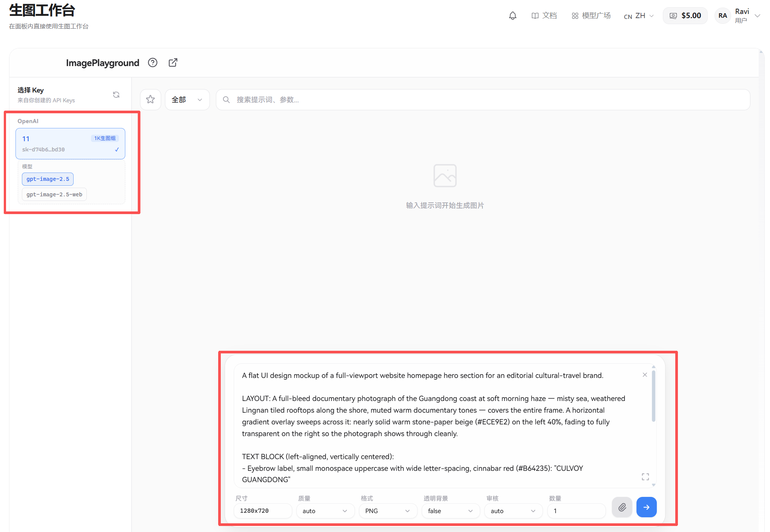Submit the prompt with arrow button

point(647,507)
